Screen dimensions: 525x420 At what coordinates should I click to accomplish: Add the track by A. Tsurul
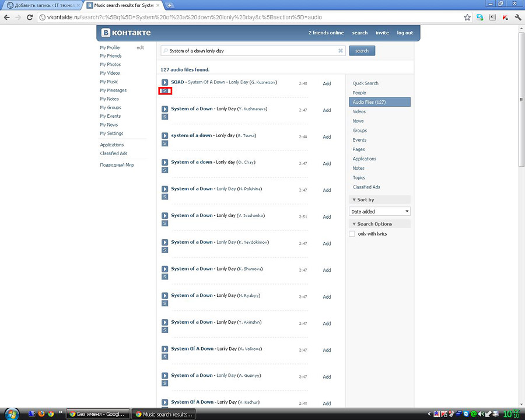(x=327, y=137)
